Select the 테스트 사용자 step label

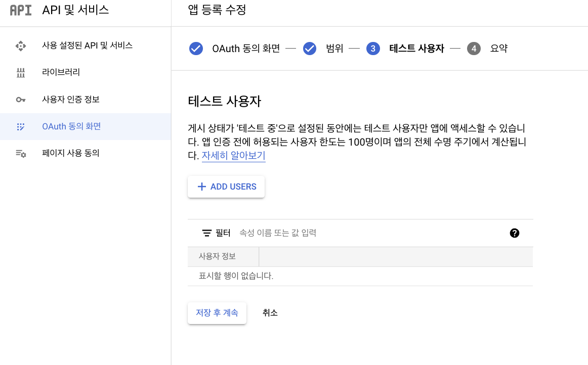416,49
